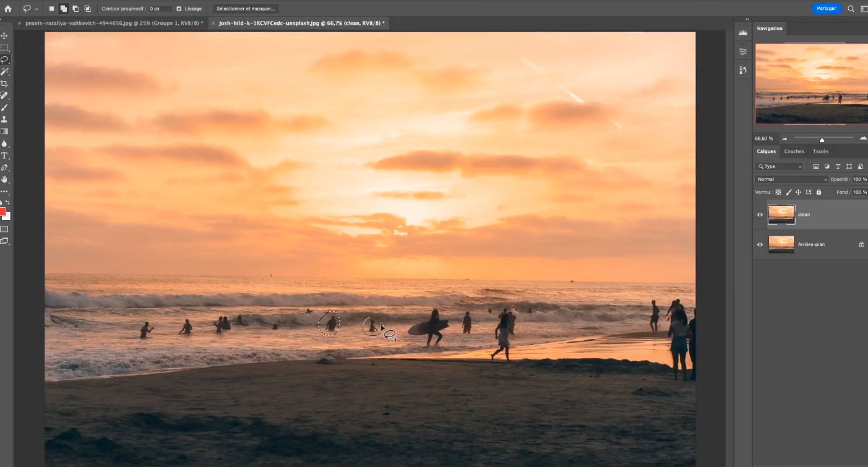
Task: Select the Magic Wand tool
Action: coord(4,72)
